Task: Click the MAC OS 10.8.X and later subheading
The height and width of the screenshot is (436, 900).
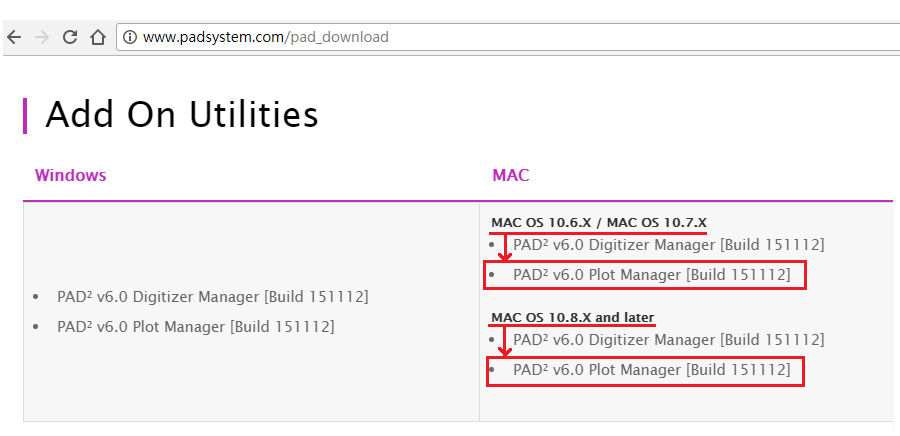Action: (572, 318)
